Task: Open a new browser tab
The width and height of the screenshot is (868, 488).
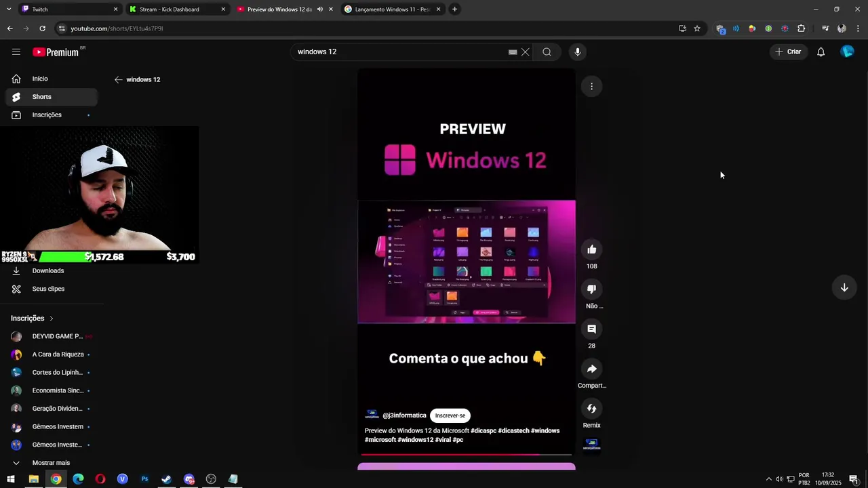Action: 454,9
